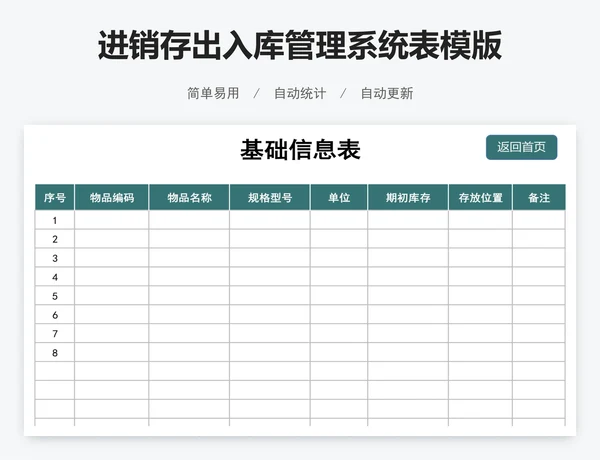Select the 物品编码 column header

point(112,198)
